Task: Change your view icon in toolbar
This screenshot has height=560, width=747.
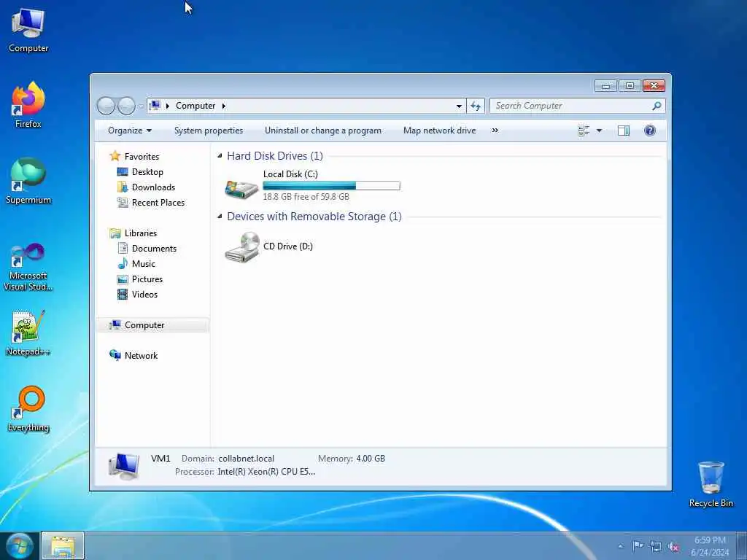Action: point(583,131)
